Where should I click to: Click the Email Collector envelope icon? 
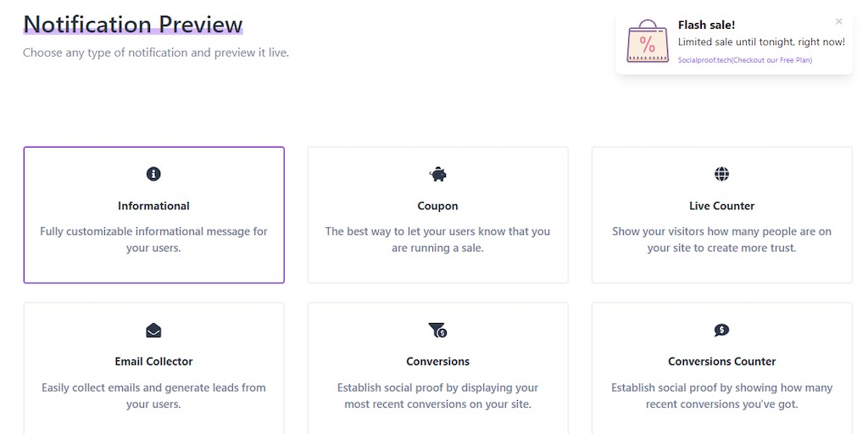tap(153, 330)
